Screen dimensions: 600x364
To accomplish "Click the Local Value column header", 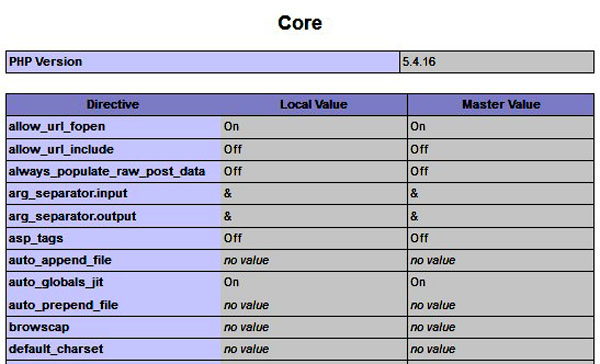I will [314, 104].
